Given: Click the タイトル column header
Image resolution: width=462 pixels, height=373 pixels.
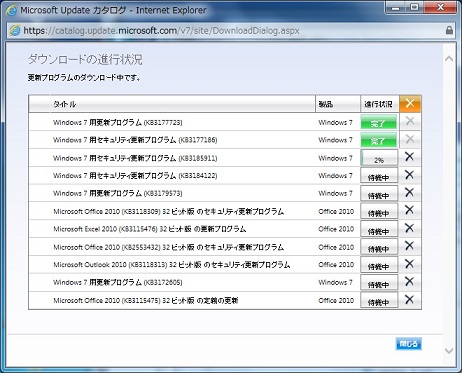Looking at the screenshot, I should (x=64, y=104).
